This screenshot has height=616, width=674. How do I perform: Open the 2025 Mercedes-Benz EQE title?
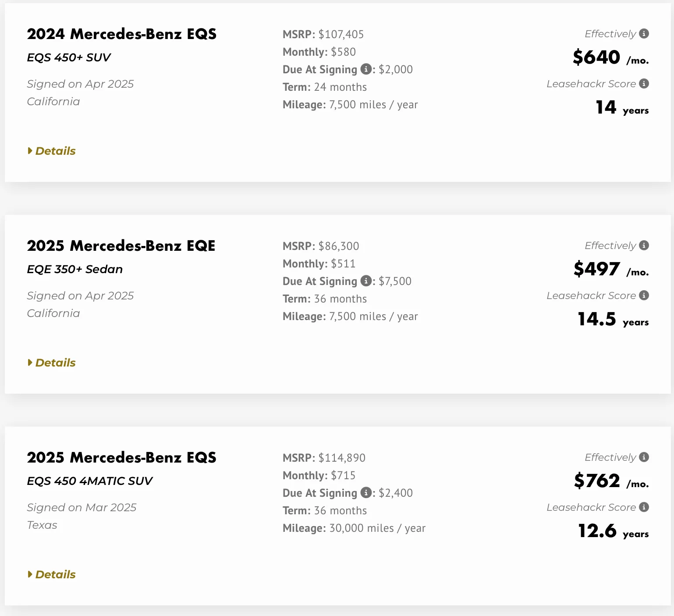[x=121, y=246]
